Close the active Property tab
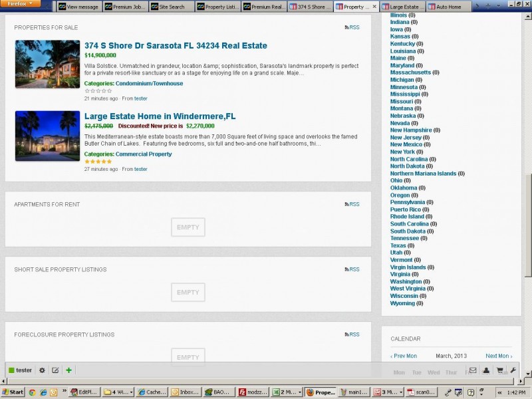The height and width of the screenshot is (399, 532). point(374,7)
